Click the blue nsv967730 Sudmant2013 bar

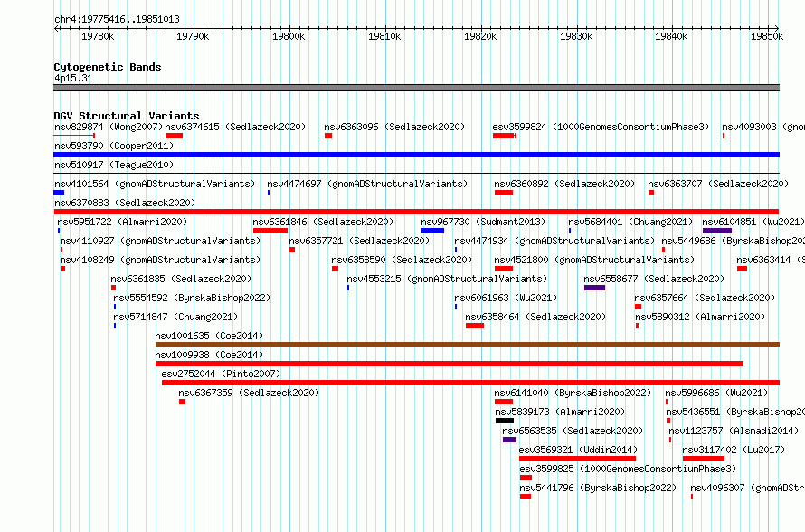point(432,231)
